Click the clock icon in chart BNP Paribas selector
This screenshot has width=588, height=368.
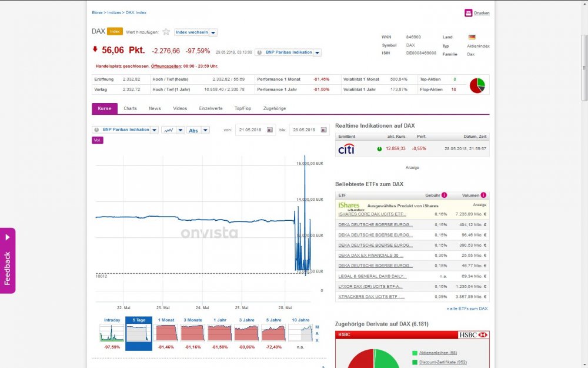[96, 130]
